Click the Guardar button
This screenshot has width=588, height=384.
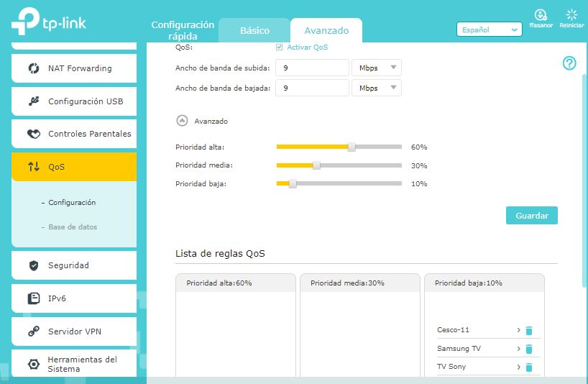(x=532, y=215)
